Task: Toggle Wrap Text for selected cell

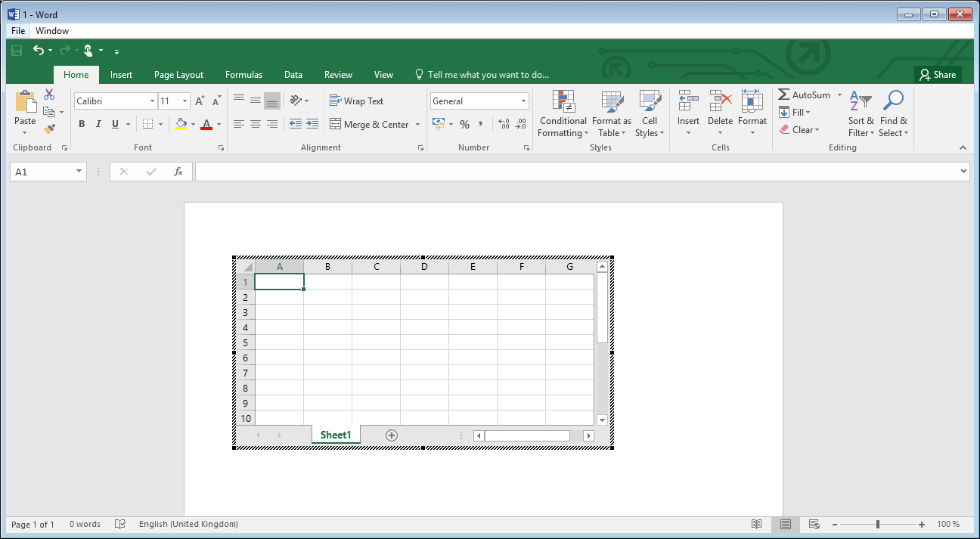Action: tap(355, 101)
